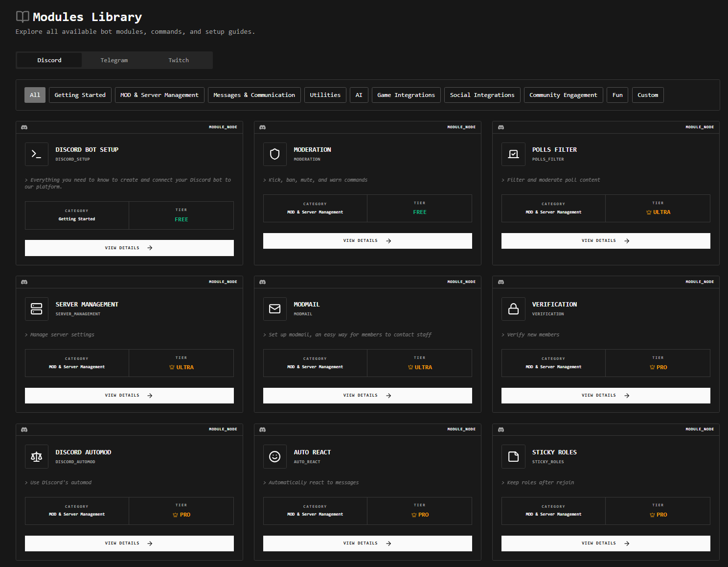The width and height of the screenshot is (728, 567).
Task: View details for the Moderation module
Action: click(367, 240)
